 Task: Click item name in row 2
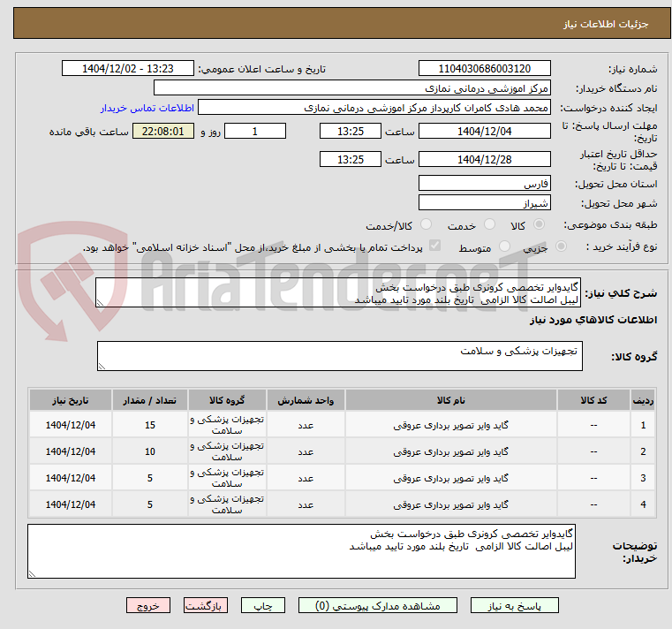coord(451,451)
